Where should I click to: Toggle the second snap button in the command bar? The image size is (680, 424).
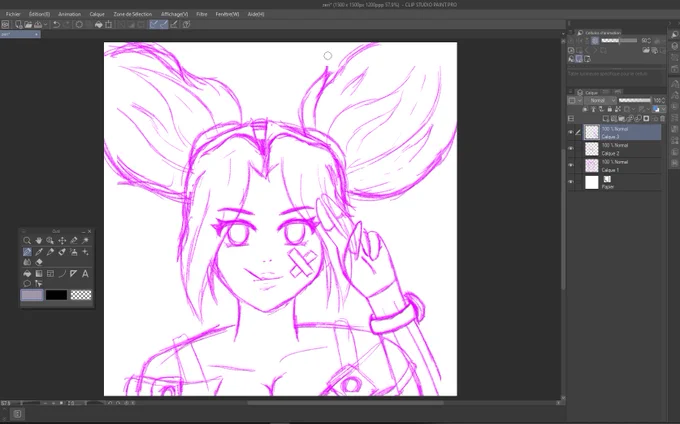(163, 24)
